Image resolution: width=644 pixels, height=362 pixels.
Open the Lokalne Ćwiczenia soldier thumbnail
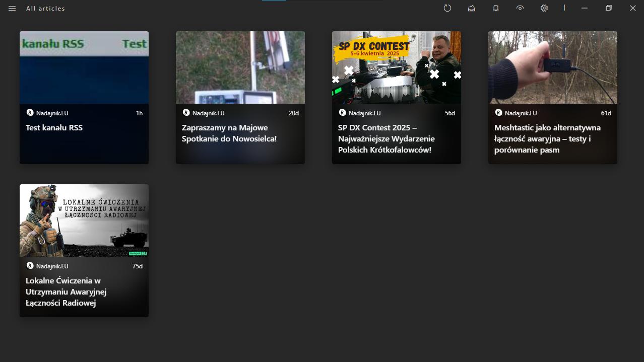click(84, 221)
